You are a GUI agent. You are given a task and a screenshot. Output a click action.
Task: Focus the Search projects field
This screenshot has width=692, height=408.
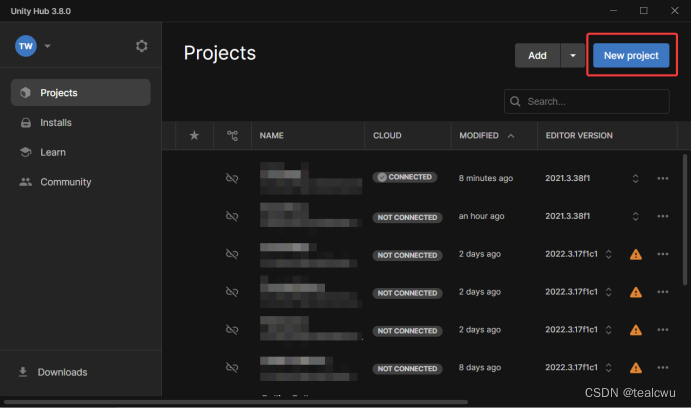coord(587,102)
